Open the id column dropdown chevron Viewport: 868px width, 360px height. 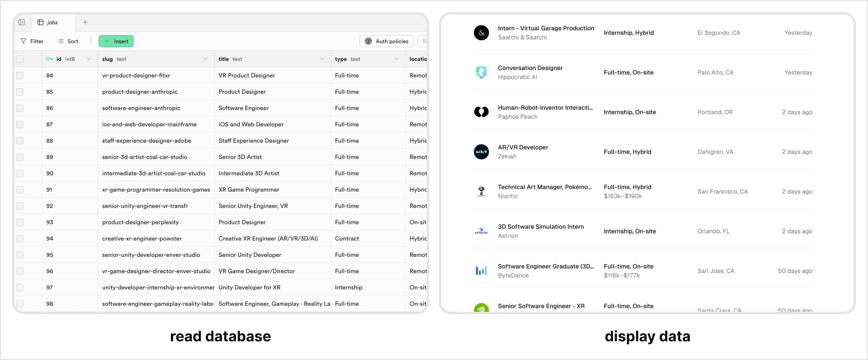pyautogui.click(x=89, y=59)
